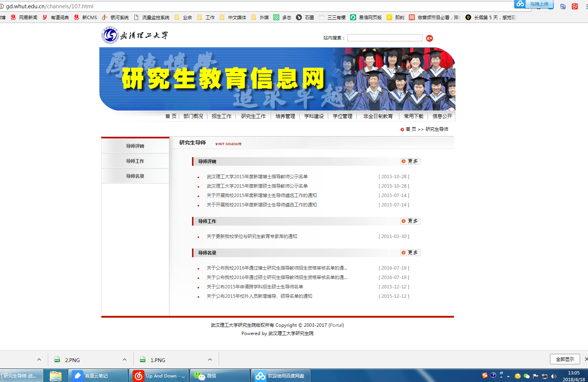Click the Wuhan University of Technology logo
Screen dimensions: 588x382
coord(134,35)
